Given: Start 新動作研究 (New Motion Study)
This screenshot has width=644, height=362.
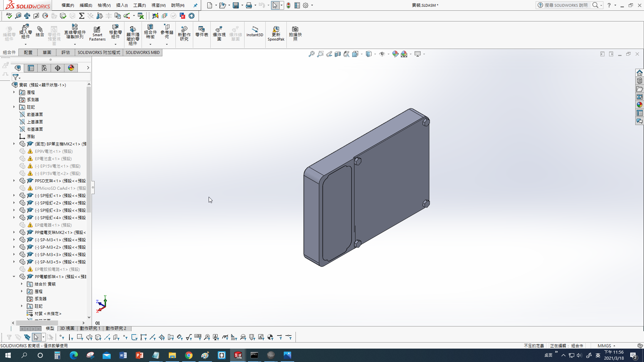Looking at the screenshot, I should pyautogui.click(x=184, y=34).
